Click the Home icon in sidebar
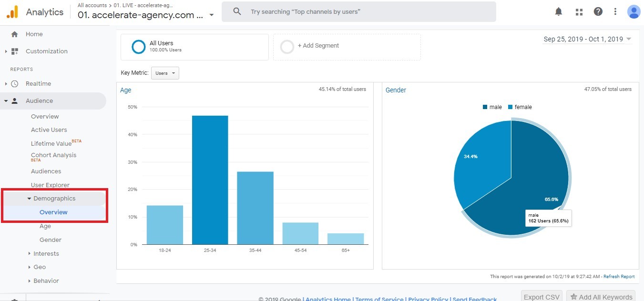The height and width of the screenshot is (301, 644). click(x=14, y=34)
